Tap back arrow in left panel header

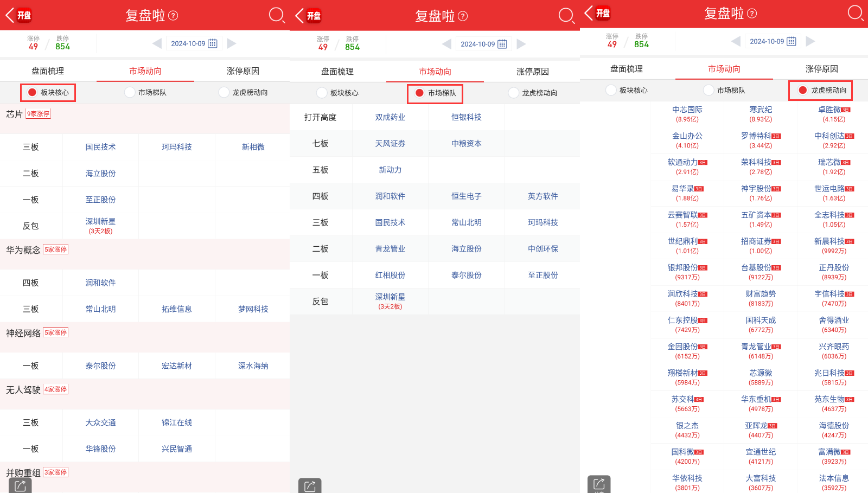point(10,15)
